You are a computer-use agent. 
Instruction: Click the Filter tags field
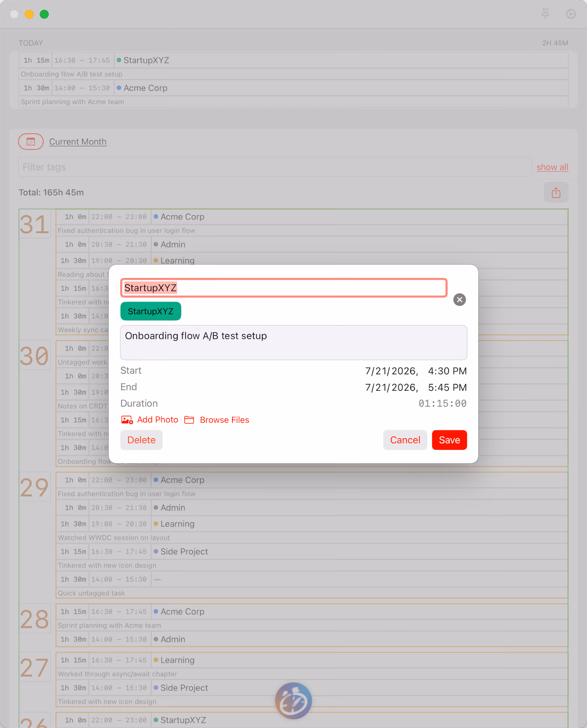(275, 167)
